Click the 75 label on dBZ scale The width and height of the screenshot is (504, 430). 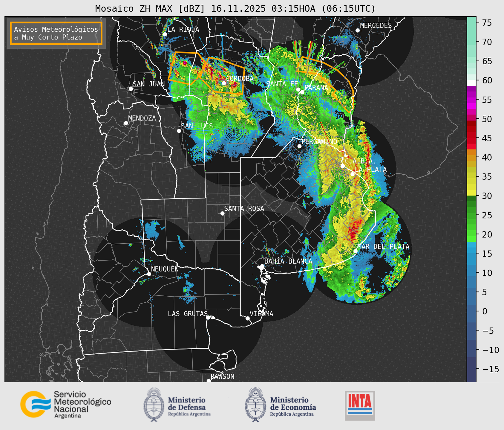tap(487, 23)
